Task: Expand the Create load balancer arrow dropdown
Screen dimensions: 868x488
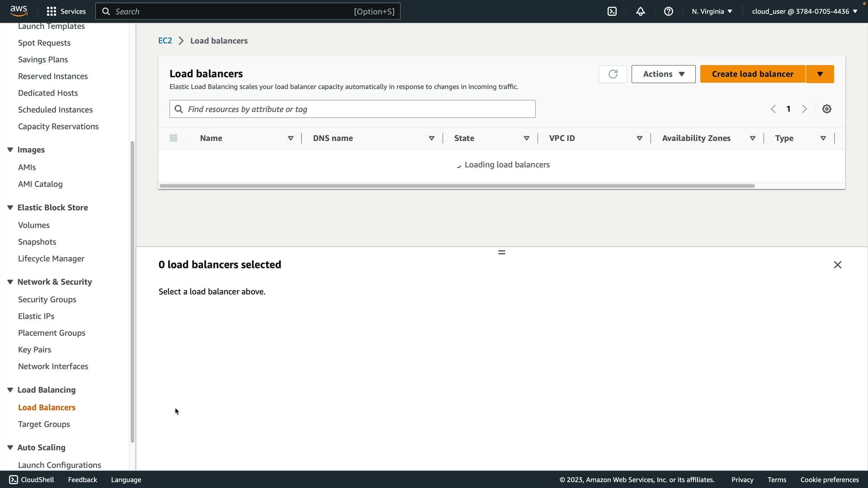Action: (x=820, y=74)
